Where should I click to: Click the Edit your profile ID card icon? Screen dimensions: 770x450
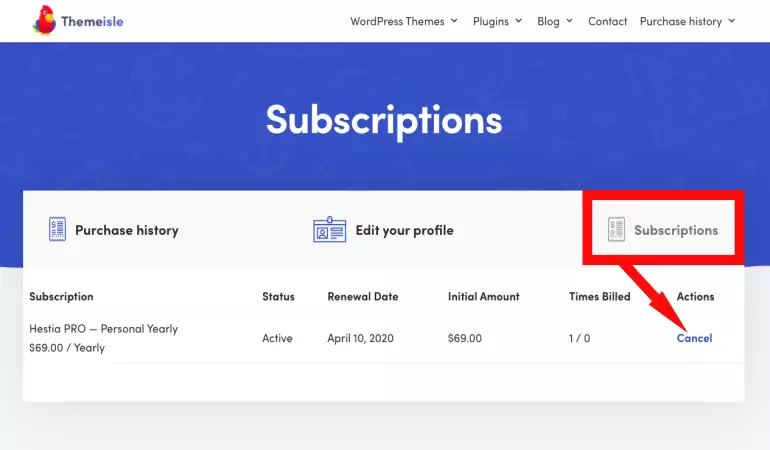click(x=329, y=230)
